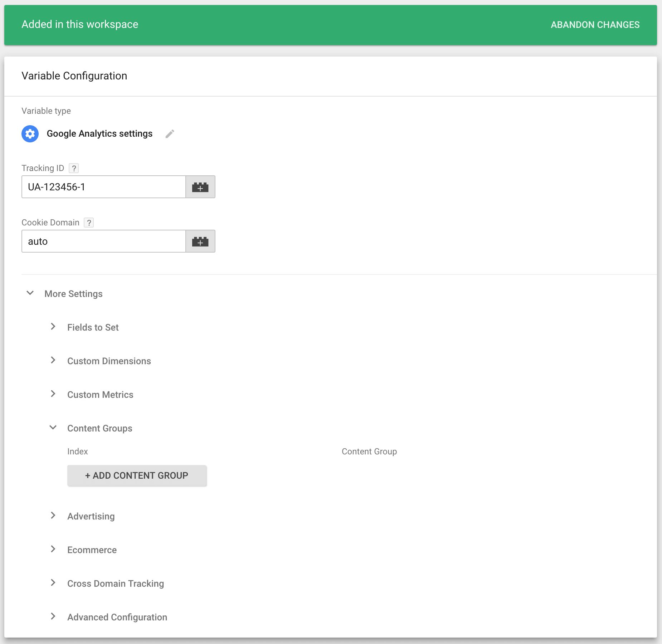Viewport: 662px width, 644px height.
Task: Click the pencil icon to edit variable type
Action: [170, 134]
